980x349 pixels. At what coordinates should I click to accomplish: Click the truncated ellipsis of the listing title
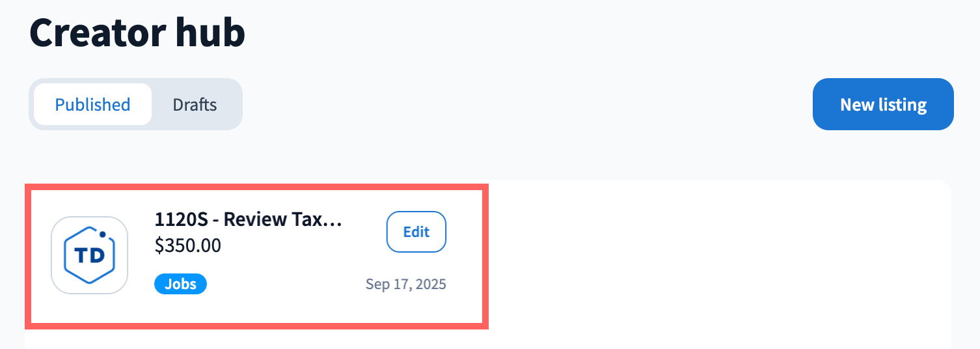[333, 220]
